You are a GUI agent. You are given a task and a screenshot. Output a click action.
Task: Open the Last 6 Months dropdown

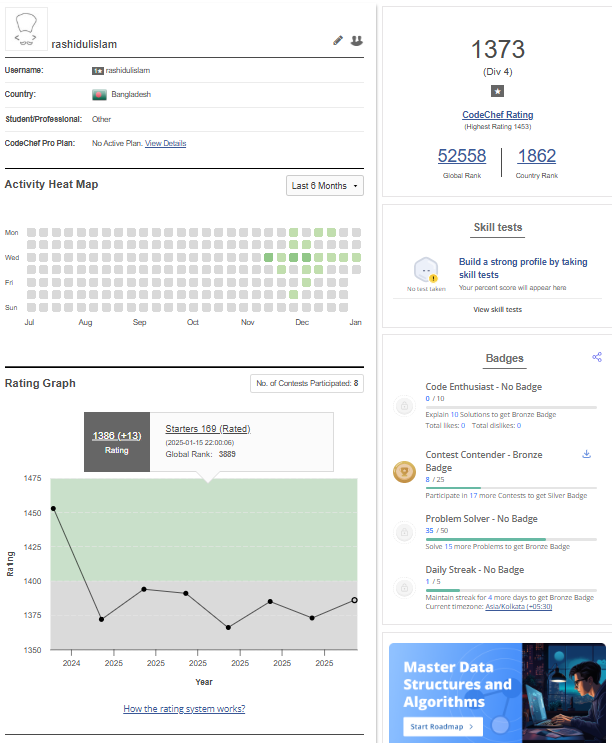325,186
